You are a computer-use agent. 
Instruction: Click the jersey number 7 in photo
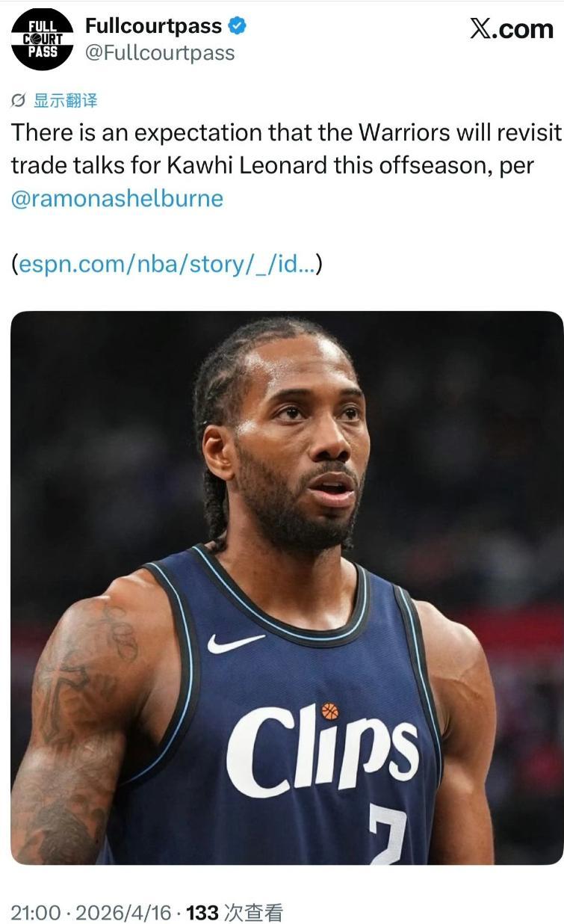click(x=388, y=835)
